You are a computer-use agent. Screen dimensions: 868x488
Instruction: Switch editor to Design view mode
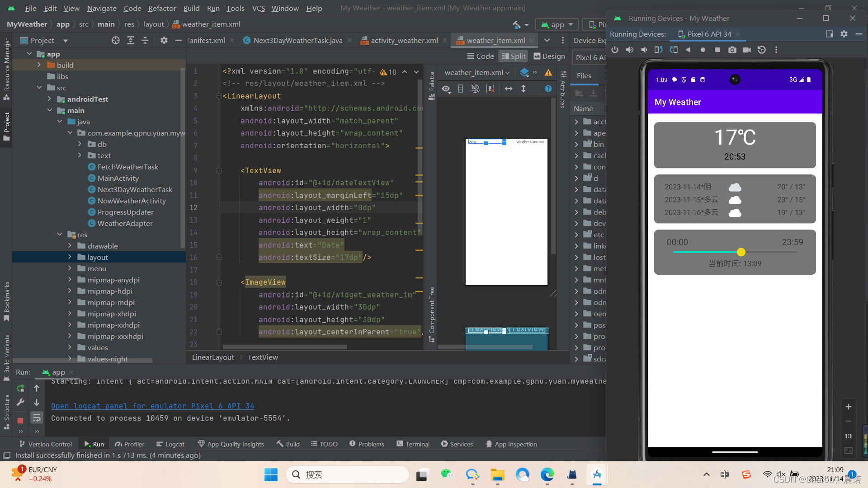(x=549, y=56)
